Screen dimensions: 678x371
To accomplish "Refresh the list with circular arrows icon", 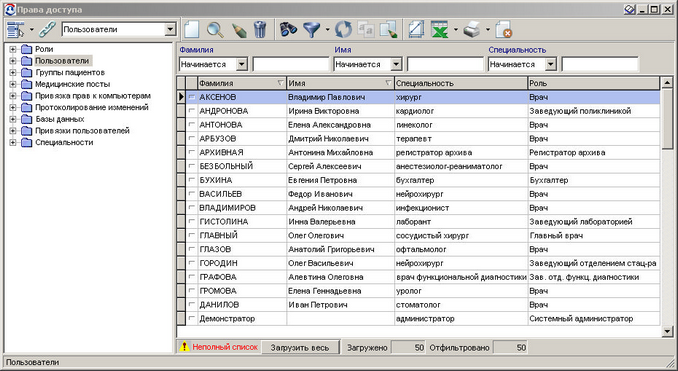I will pyautogui.click(x=344, y=29).
